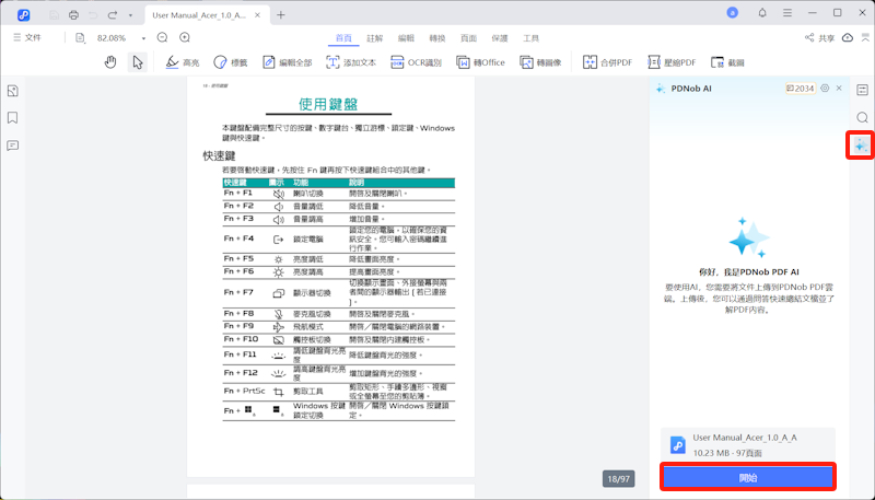Click the save icon in title bar
Screen dimensions: 875x500
[x=54, y=15]
